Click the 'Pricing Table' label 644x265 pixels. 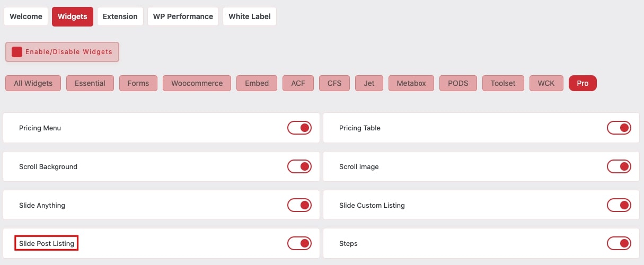(360, 128)
